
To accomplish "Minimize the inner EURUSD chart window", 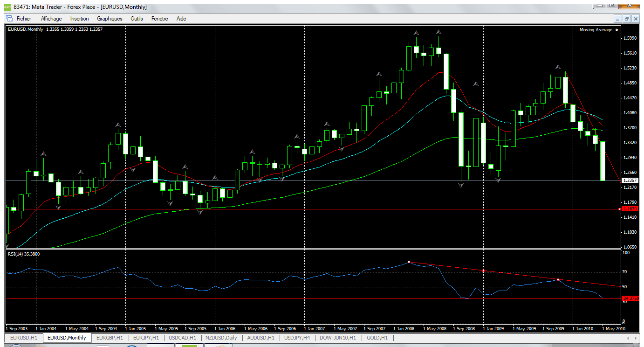I will (618, 19).
